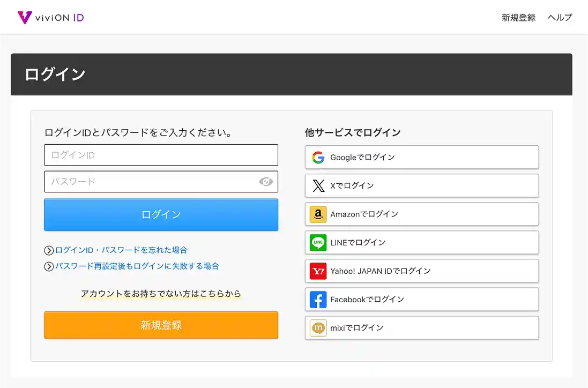Open ログインID・パスワードを忘れた場合 link
The height and width of the screenshot is (388, 588).
click(121, 250)
